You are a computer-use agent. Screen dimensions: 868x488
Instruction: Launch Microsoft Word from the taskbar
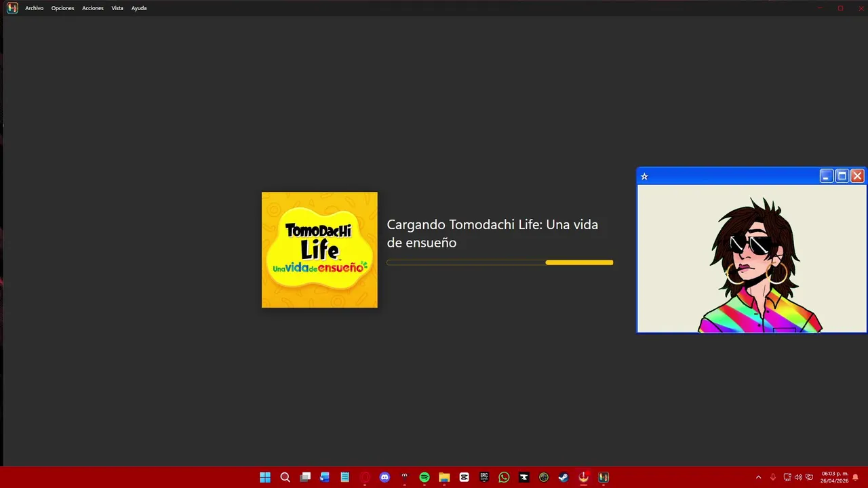325,477
